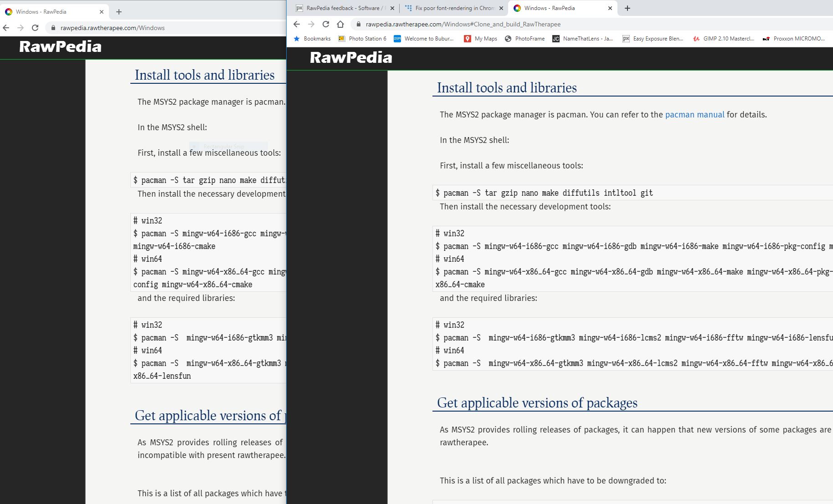Screen dimensions: 833x504
Task: Click 'Then install the necessary development tools:' text
Action: 525,207
